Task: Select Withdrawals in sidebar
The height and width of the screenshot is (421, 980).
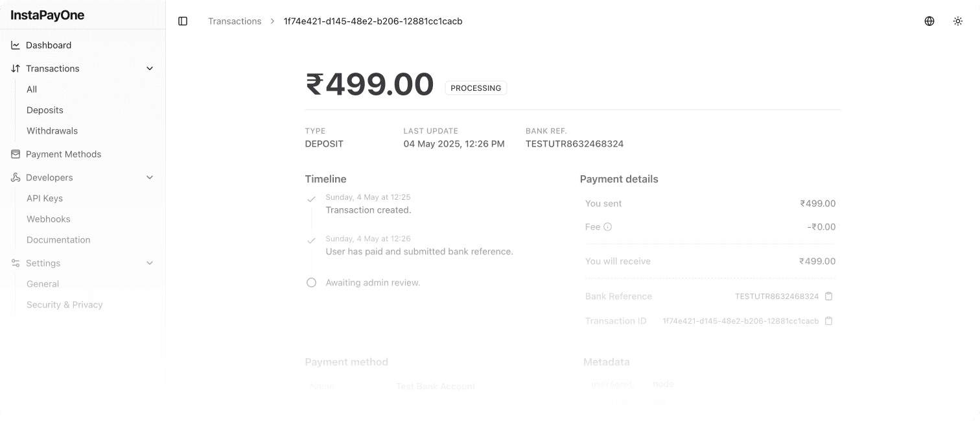Action: (x=52, y=131)
